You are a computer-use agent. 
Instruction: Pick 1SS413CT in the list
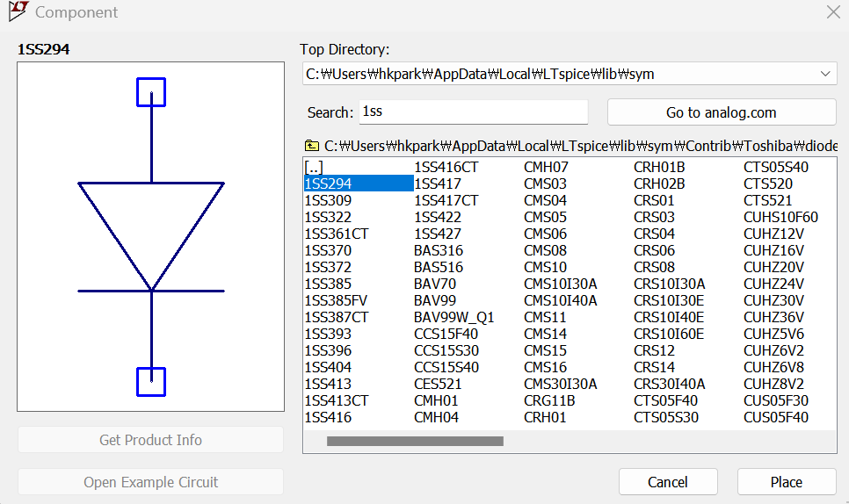click(x=337, y=400)
